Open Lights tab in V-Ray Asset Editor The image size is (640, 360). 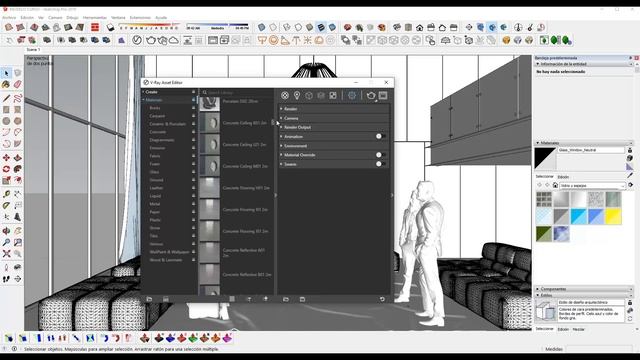click(297, 96)
